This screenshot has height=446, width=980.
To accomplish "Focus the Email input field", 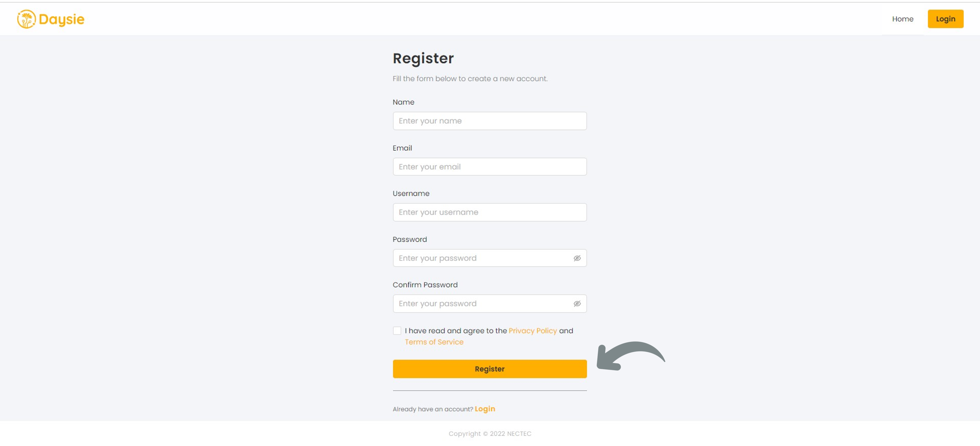I will (x=489, y=167).
